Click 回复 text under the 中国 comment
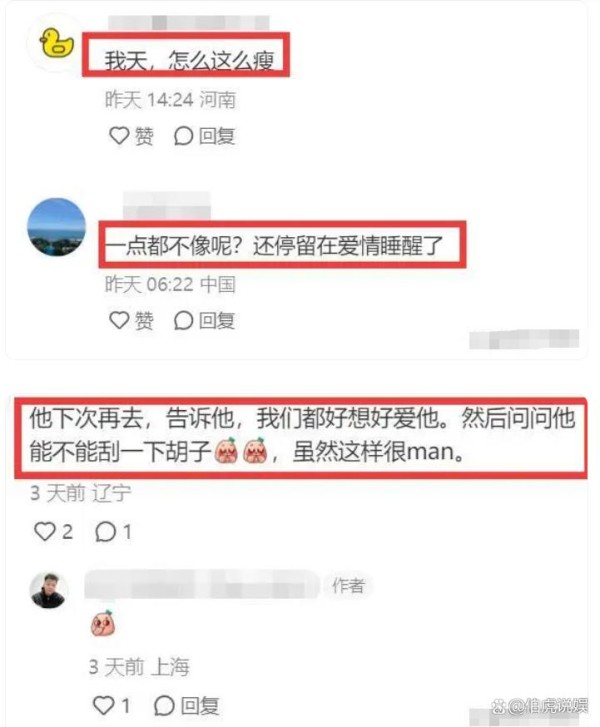The height and width of the screenshot is (727, 600). (x=217, y=320)
